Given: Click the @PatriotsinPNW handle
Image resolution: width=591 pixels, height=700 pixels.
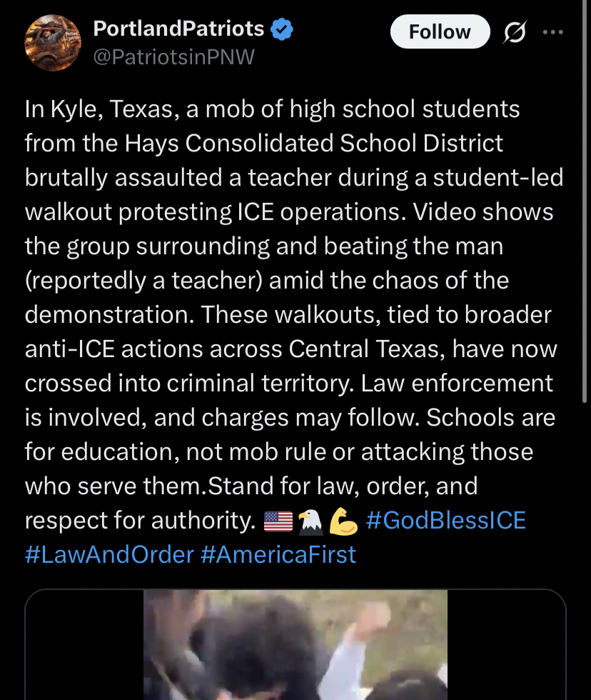Looking at the screenshot, I should click(x=173, y=56).
